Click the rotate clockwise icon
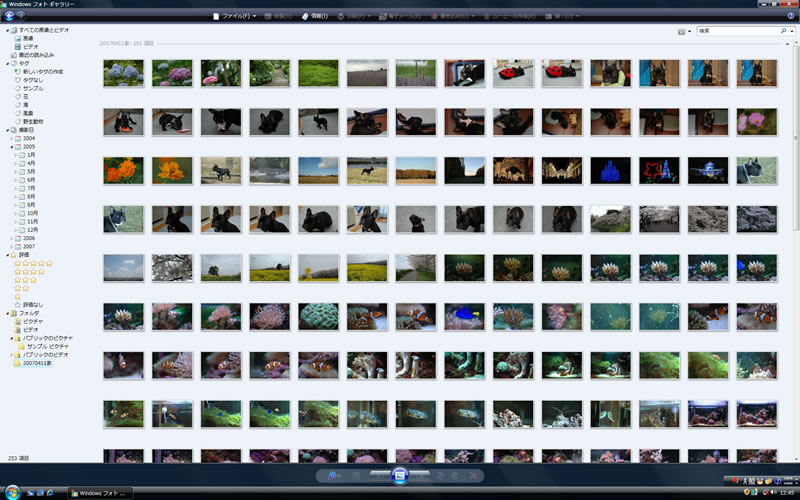This screenshot has width=800, height=500. [x=454, y=476]
